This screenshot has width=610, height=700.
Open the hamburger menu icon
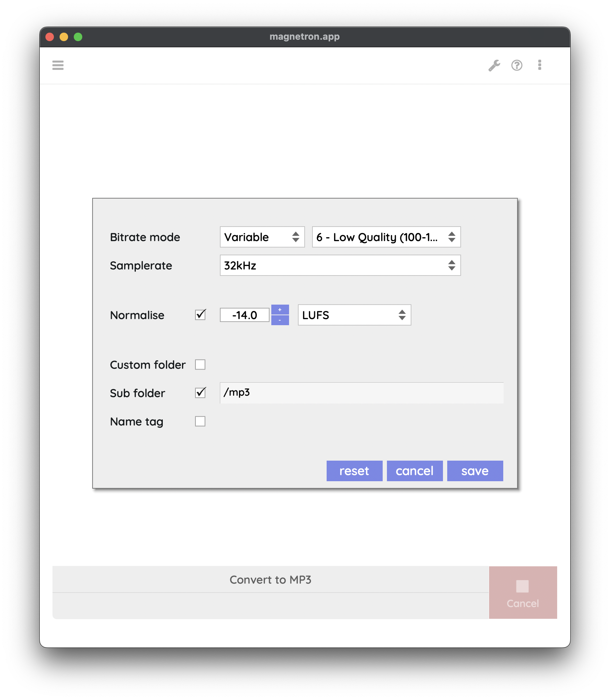point(58,65)
